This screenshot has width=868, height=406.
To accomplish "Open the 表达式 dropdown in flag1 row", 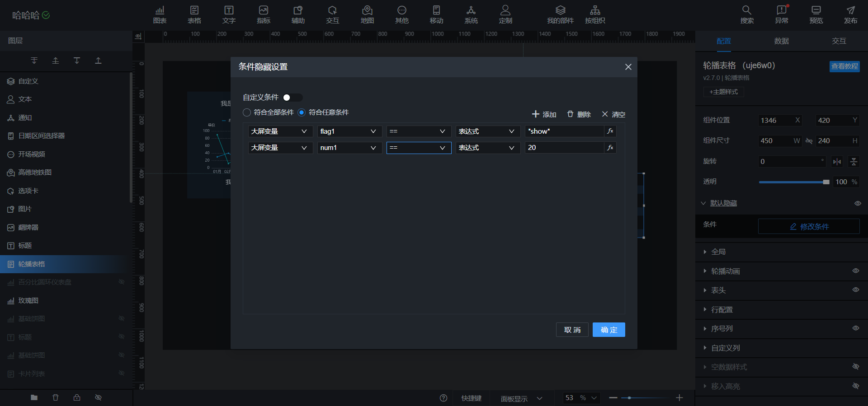I will (488, 131).
